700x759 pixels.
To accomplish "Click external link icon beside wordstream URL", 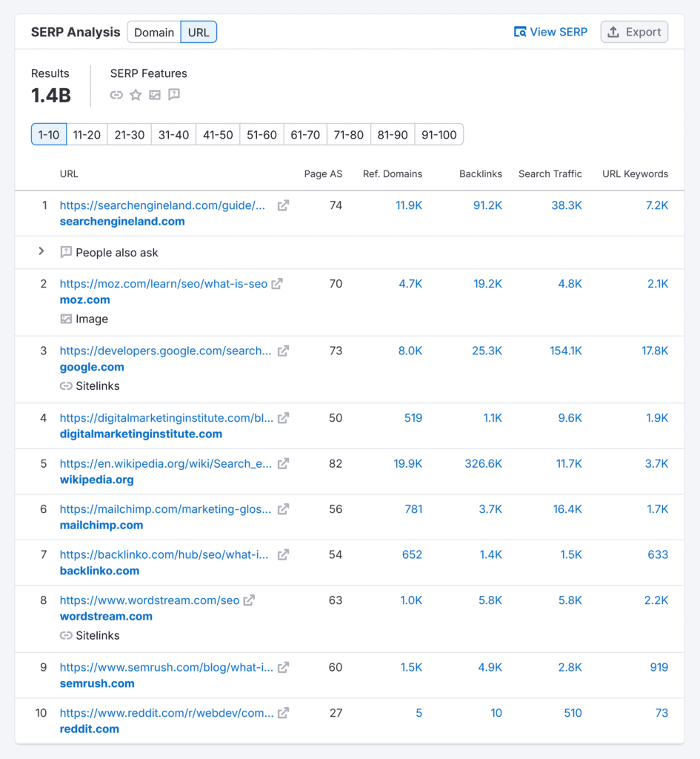I will (x=250, y=600).
